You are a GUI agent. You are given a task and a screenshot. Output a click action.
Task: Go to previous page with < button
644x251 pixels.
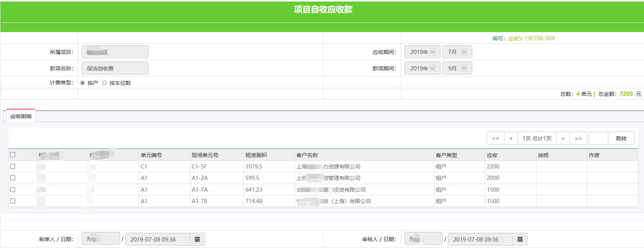[511, 138]
